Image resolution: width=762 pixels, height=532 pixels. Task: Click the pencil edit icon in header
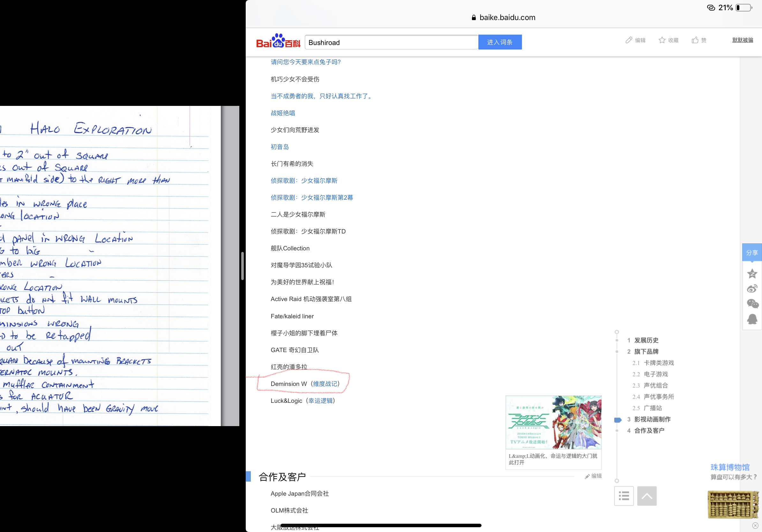[x=629, y=40]
